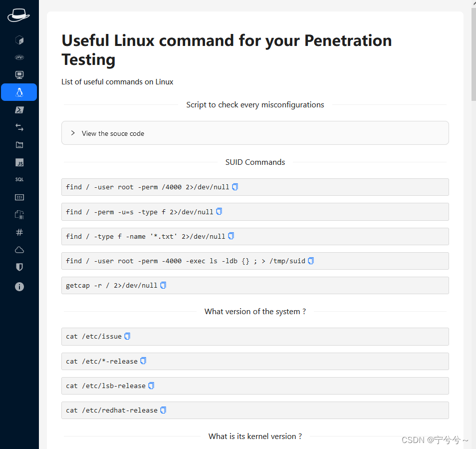Copy the 'cat /etc/issue' command
Viewport: 476px width, 449px height.
[x=128, y=336]
